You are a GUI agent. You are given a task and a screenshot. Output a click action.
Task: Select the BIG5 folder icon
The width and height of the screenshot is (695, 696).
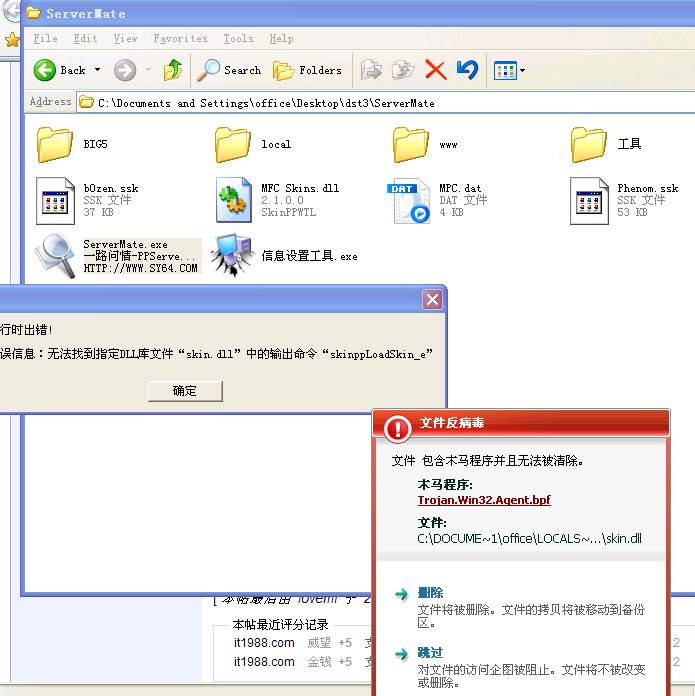(55, 144)
